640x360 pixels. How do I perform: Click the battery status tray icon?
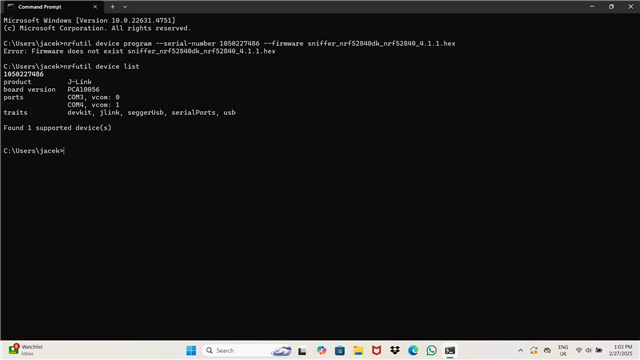point(599,350)
